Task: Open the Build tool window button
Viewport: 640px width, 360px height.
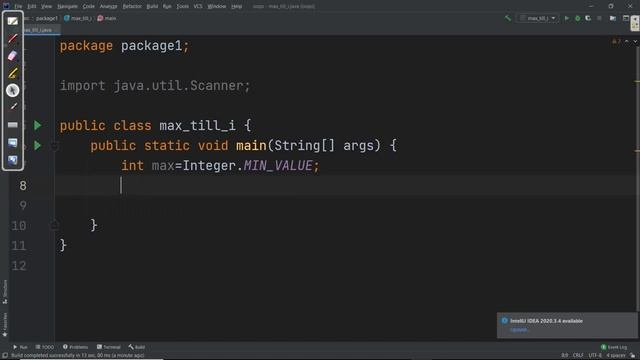Action: (x=137, y=347)
